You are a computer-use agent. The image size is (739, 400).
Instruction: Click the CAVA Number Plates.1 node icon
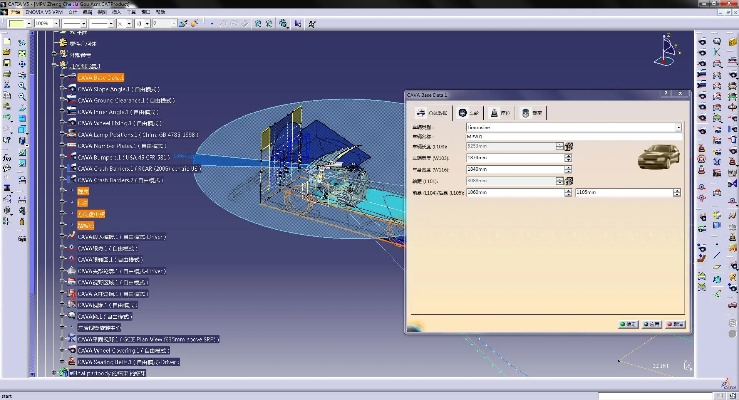[x=70, y=145]
